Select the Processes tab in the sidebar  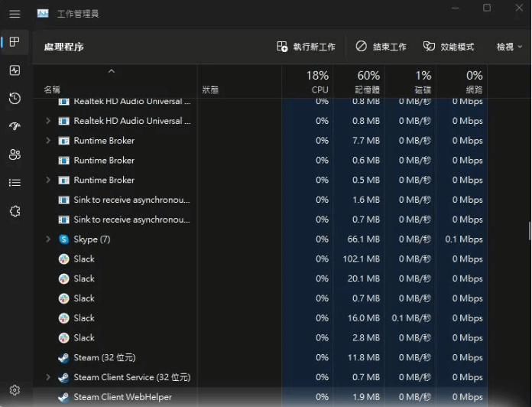coord(15,42)
